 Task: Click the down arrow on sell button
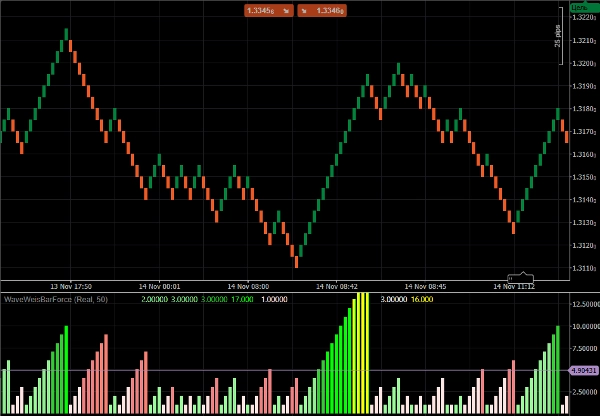pos(285,11)
